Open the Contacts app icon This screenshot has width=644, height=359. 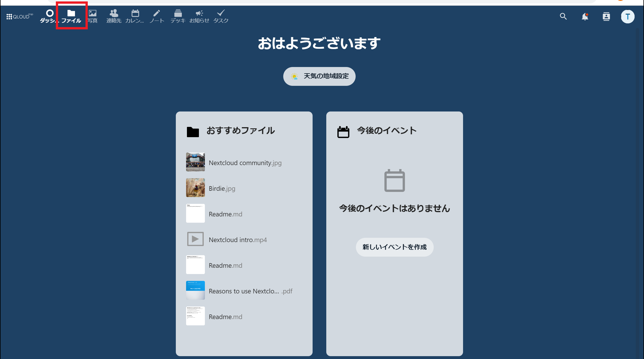[x=114, y=16]
